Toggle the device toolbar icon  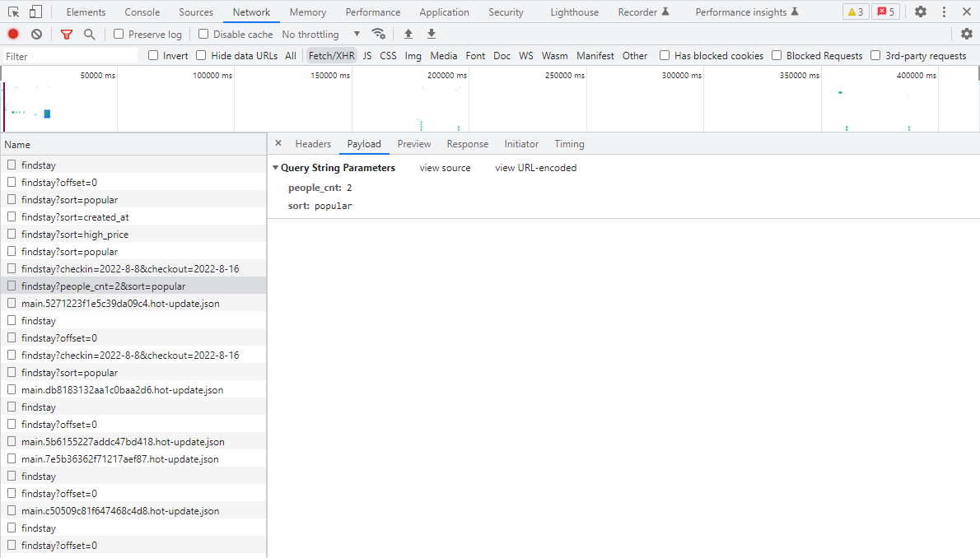(x=35, y=12)
